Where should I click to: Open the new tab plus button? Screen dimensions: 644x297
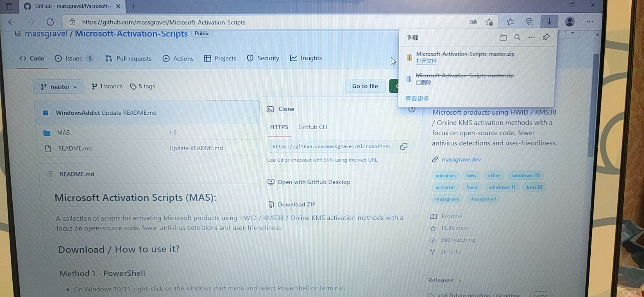(133, 6)
